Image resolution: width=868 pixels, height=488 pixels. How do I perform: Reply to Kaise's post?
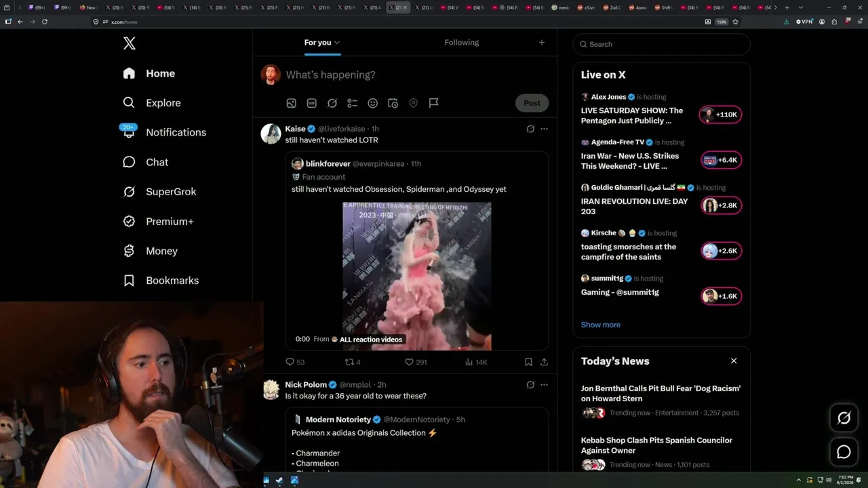295,362
